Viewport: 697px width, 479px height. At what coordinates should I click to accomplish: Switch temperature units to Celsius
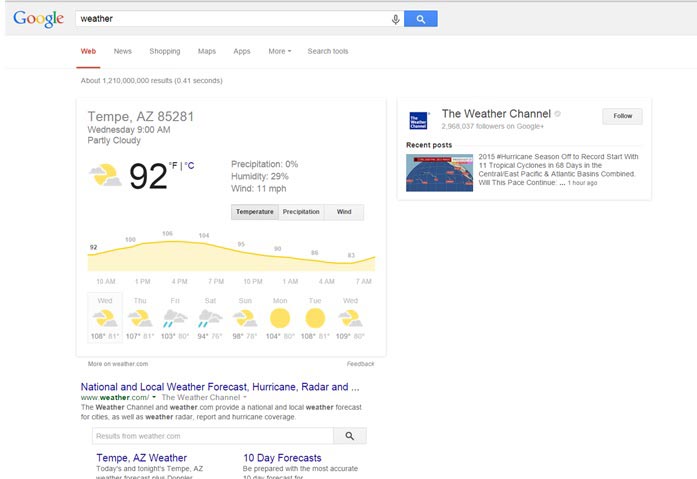click(190, 166)
